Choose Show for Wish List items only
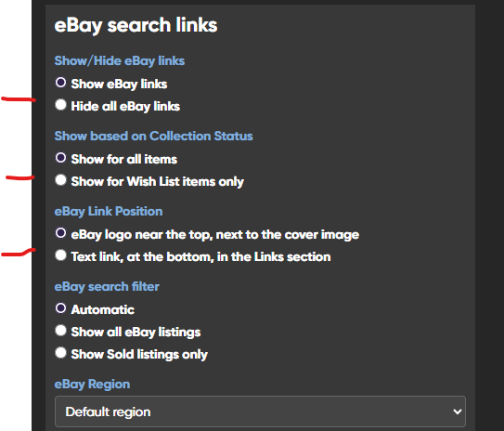 click(x=60, y=180)
